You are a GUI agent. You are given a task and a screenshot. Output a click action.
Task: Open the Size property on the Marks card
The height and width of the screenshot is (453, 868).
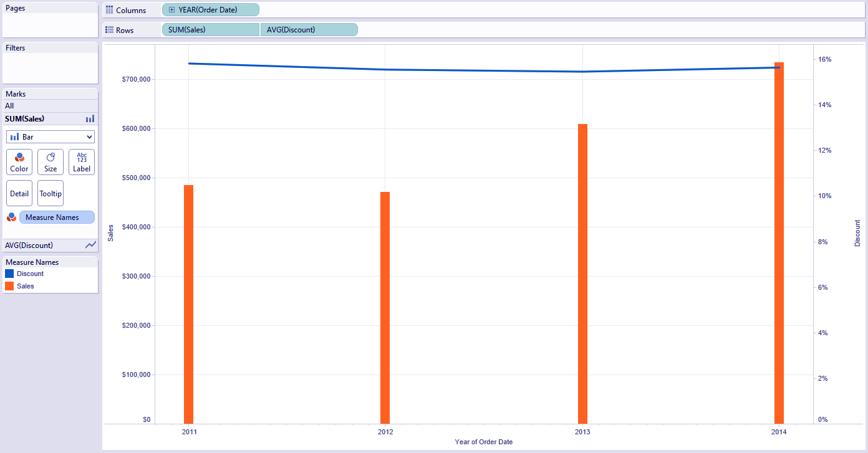[50, 162]
